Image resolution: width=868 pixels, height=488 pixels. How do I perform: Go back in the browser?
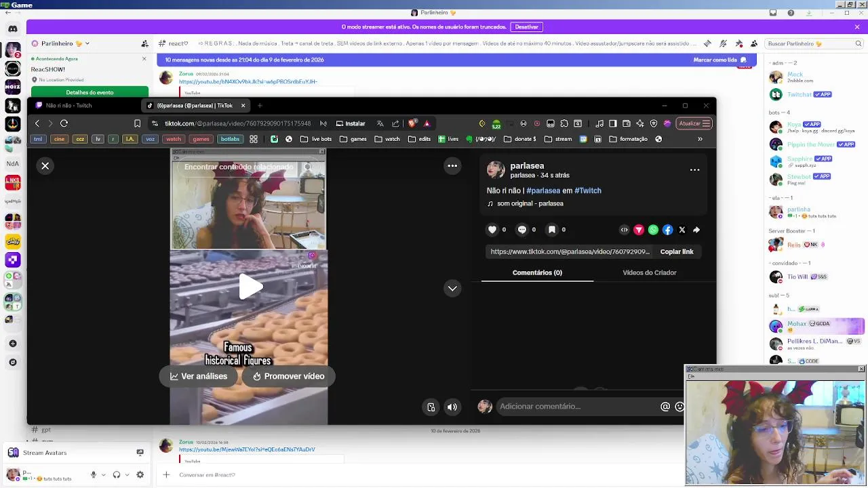[x=37, y=123]
